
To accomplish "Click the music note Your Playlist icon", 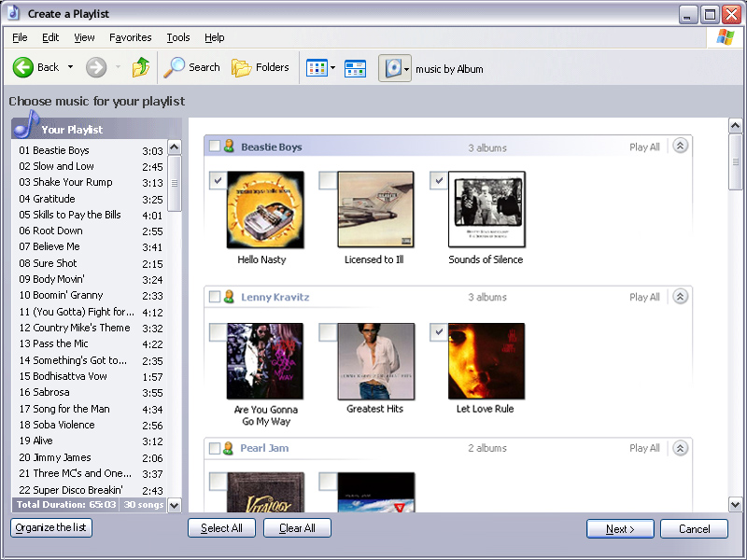I will (x=26, y=125).
